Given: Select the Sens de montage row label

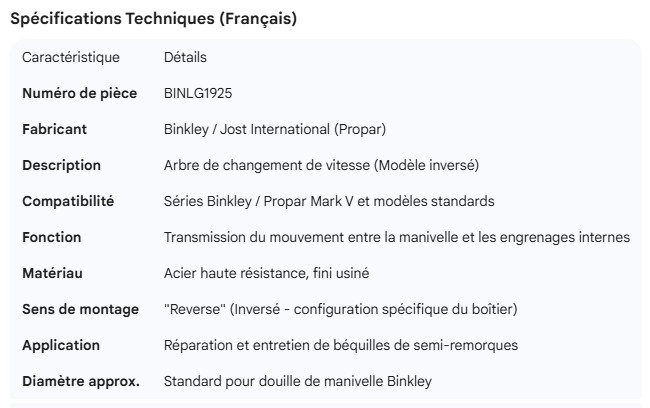Looking at the screenshot, I should coord(80,310).
